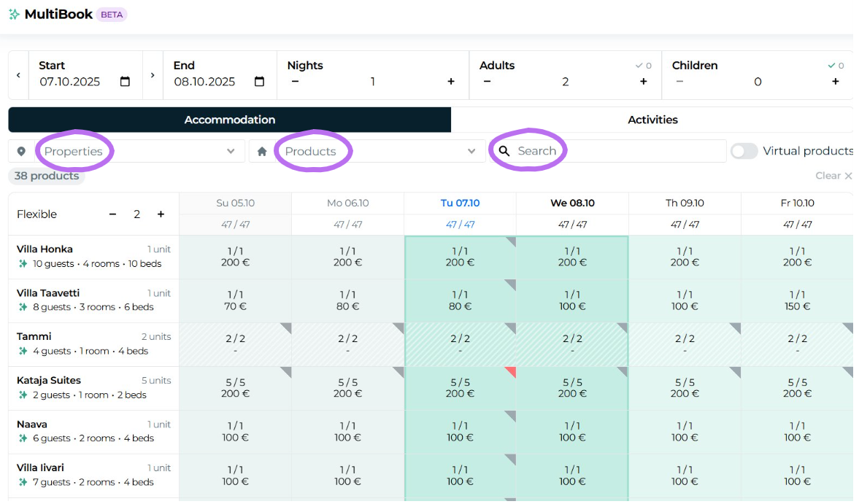The width and height of the screenshot is (859, 504).
Task: Increase Children count with plus icon
Action: pyautogui.click(x=835, y=82)
